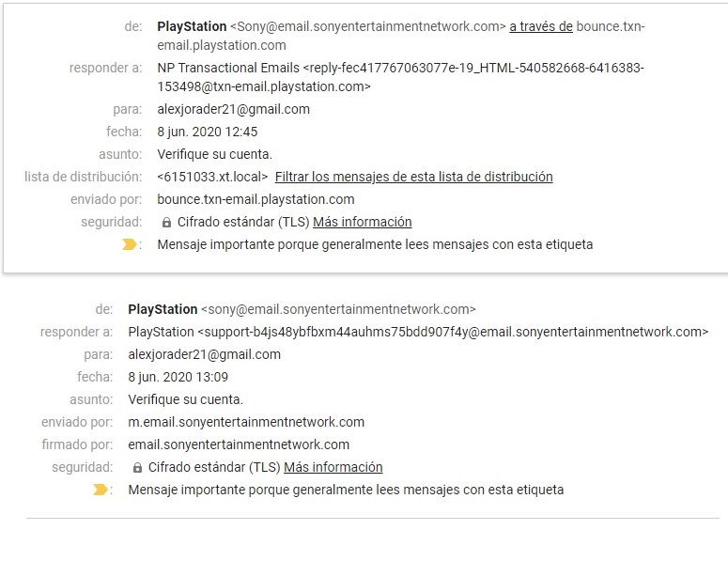This screenshot has width=728, height=561.
Task: Click the 'enviado por' value bounce.txn-email.playstation.com
Action: [256, 199]
